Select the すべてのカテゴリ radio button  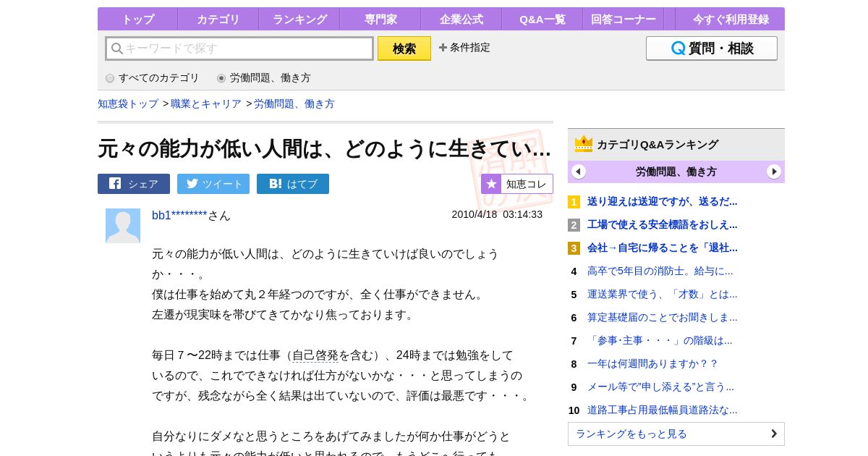[110, 78]
